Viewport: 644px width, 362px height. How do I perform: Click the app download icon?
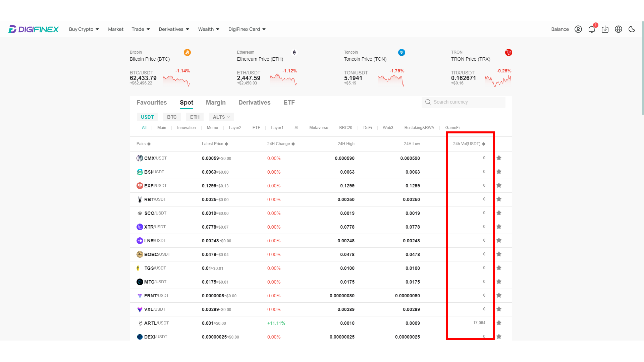[605, 29]
